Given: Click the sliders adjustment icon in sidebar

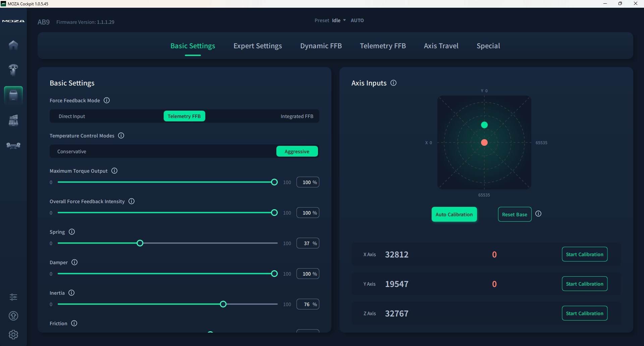Looking at the screenshot, I should [x=13, y=297].
